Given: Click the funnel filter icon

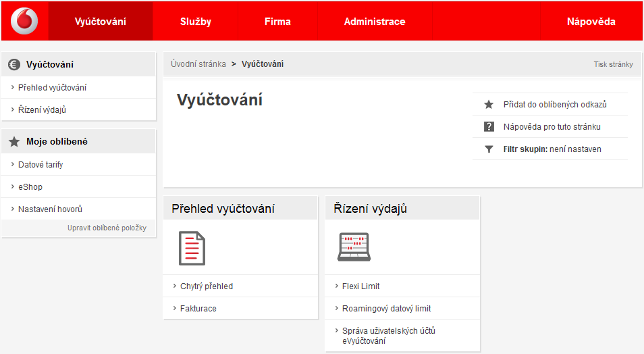Looking at the screenshot, I should (489, 149).
